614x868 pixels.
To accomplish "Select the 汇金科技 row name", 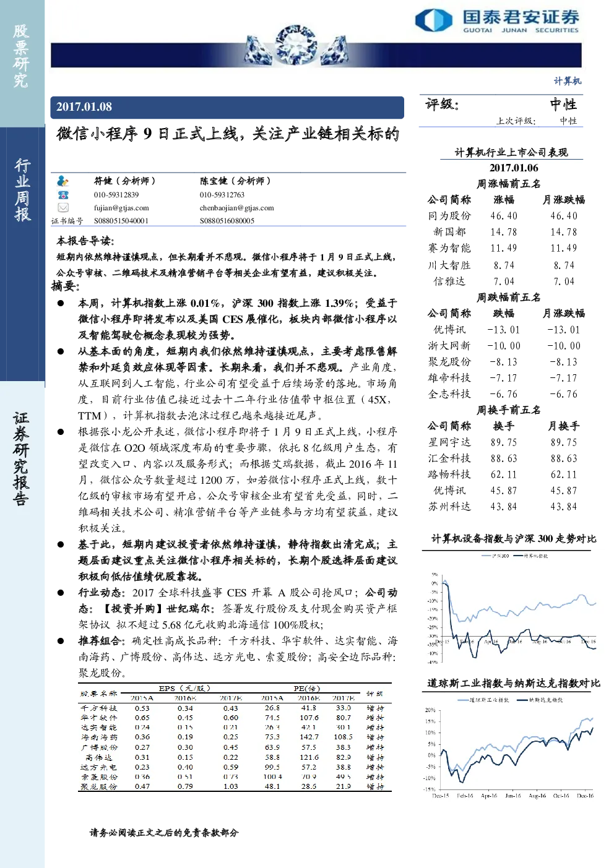I will (x=449, y=458).
